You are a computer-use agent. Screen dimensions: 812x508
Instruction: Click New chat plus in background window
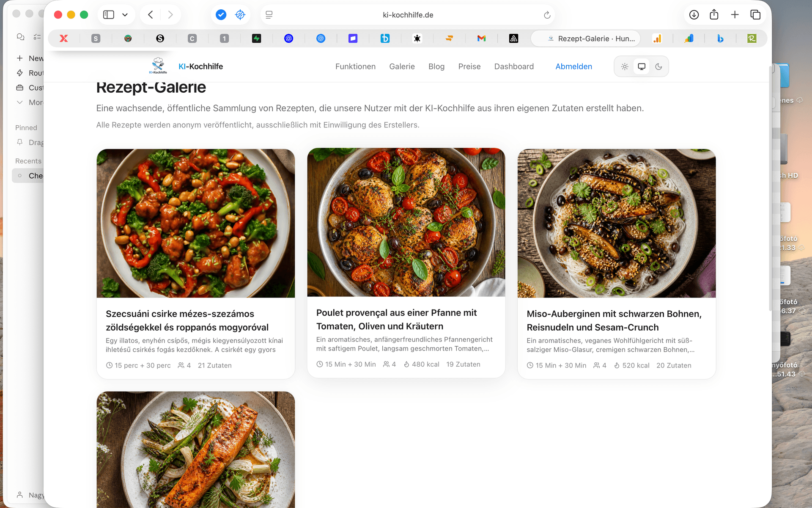19,58
